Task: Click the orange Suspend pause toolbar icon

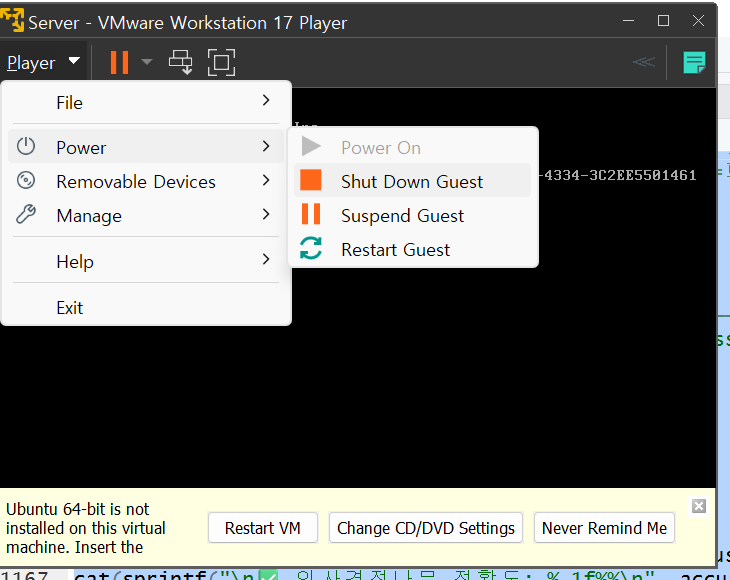Action: [x=119, y=62]
